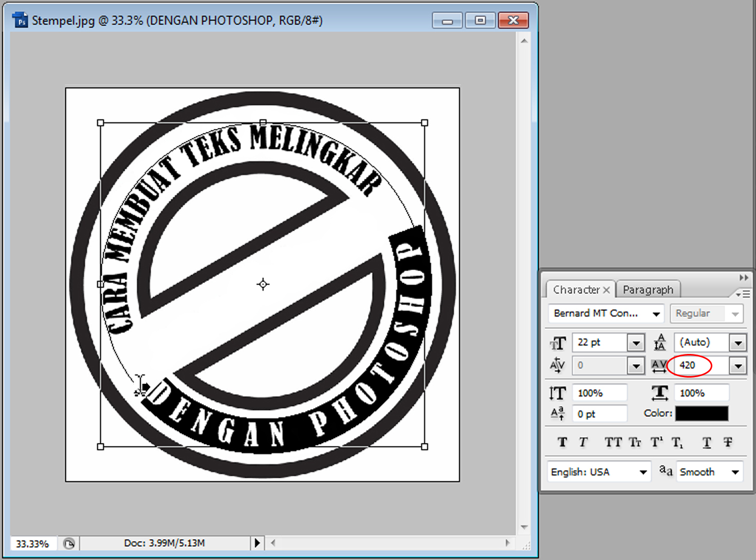
Task: Toggle Subscript style button
Action: tap(677, 442)
